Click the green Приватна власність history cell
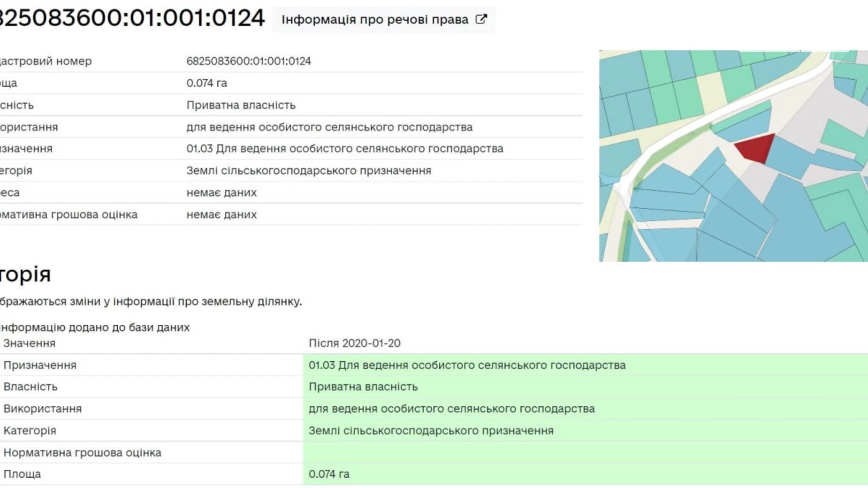 coord(585,387)
